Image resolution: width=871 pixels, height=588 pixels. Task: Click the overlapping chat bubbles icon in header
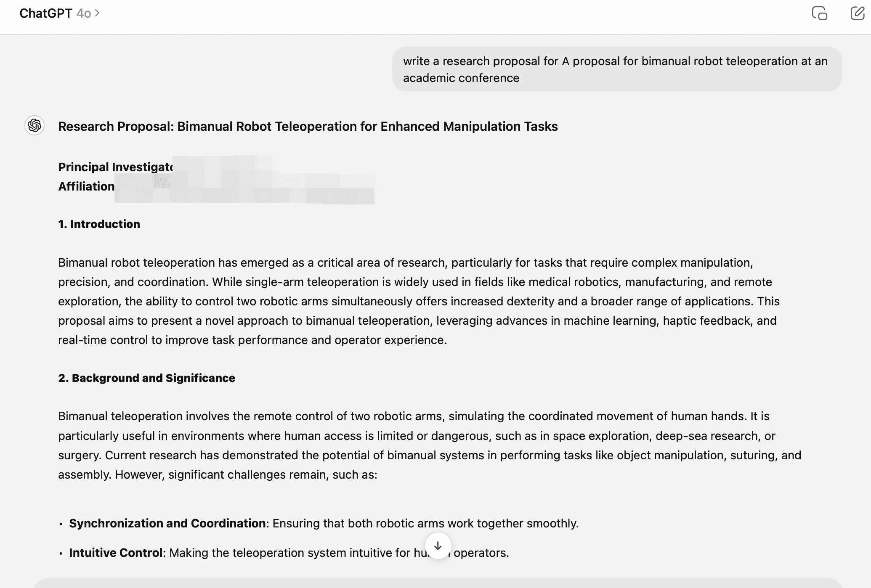[x=819, y=13]
